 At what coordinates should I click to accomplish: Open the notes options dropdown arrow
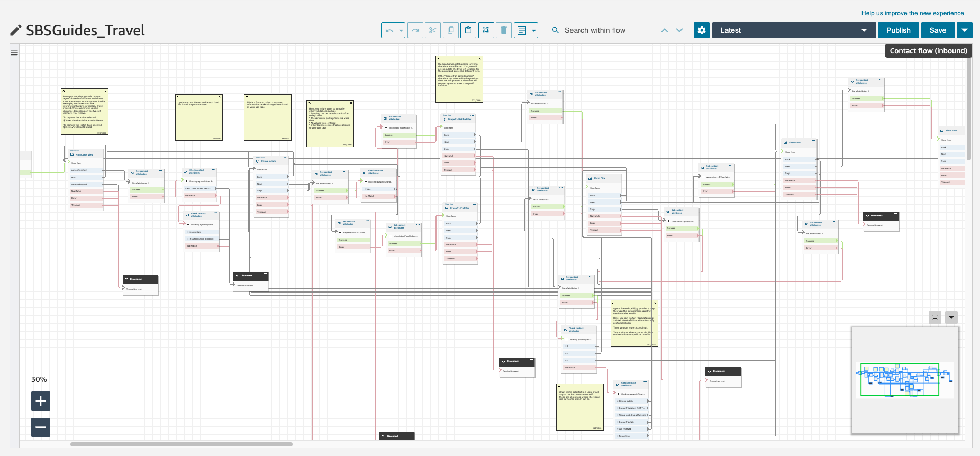534,30
